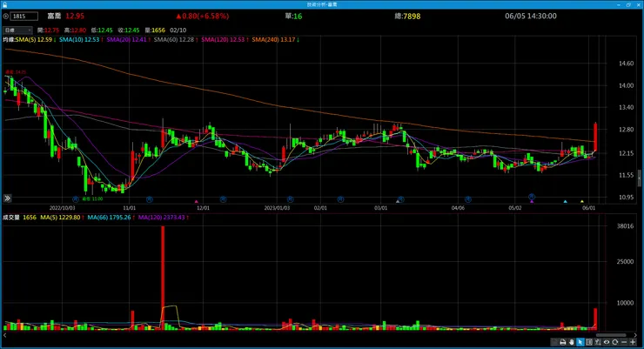Viewport: 644px width, 349px height.
Task: Click the 開:12.75 open price value
Action: tap(48, 30)
